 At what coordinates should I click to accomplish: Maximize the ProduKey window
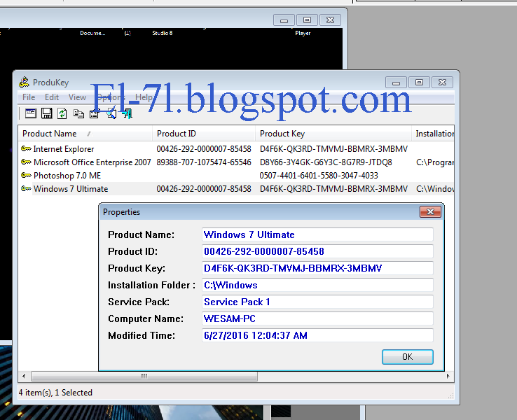tap(419, 83)
